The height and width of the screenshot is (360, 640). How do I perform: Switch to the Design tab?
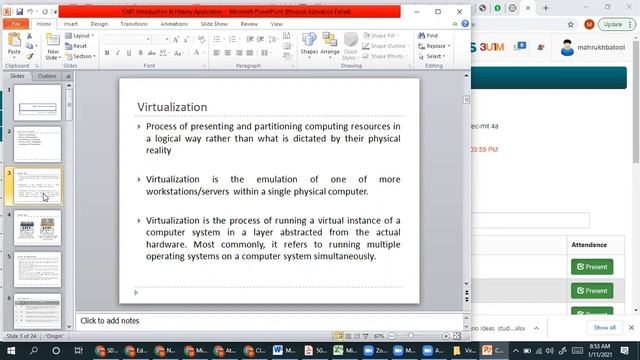pos(99,24)
